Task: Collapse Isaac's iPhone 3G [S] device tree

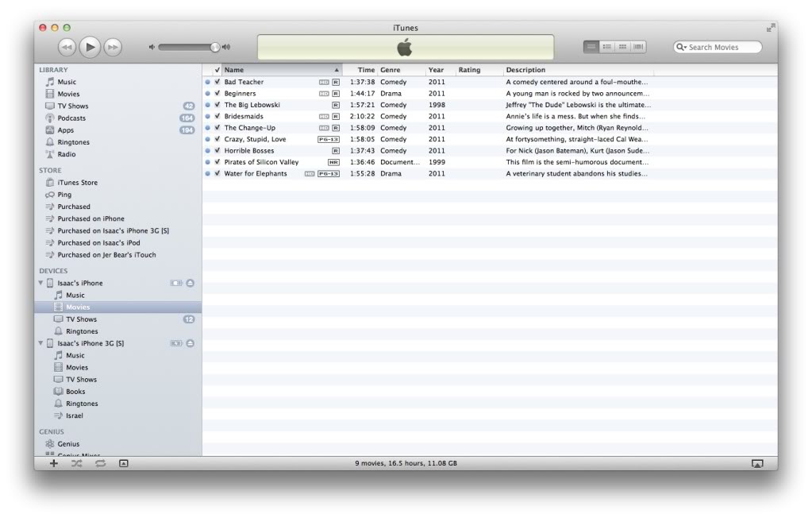Action: click(40, 343)
